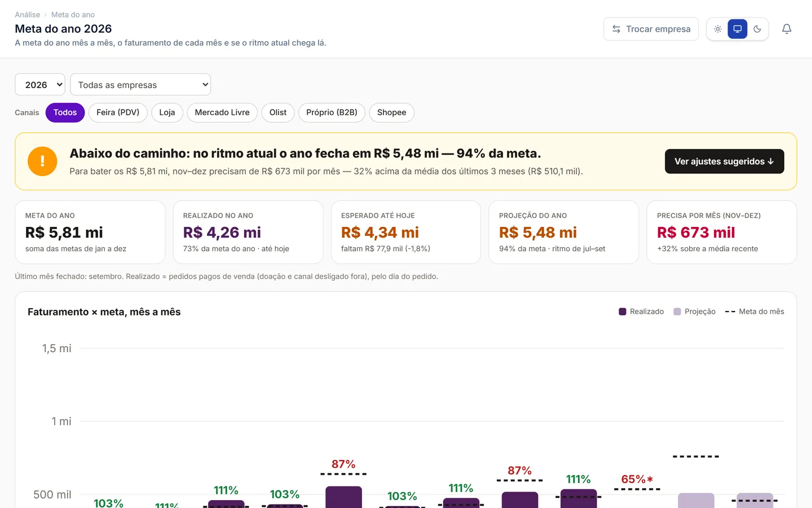Image resolution: width=812 pixels, height=508 pixels.
Task: Click the 65%* chart label
Action: pyautogui.click(x=637, y=479)
